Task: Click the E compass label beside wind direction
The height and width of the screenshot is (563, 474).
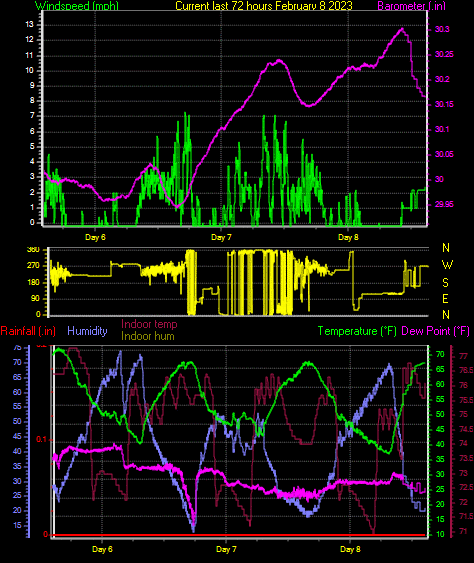Action: [445, 299]
